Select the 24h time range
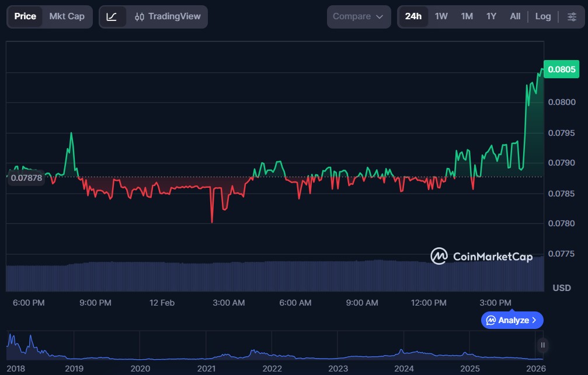This screenshot has height=375, width=588. (x=413, y=16)
